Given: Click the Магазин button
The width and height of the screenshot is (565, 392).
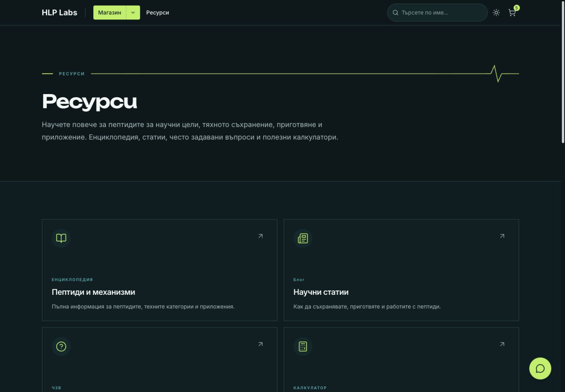Looking at the screenshot, I should pos(110,13).
